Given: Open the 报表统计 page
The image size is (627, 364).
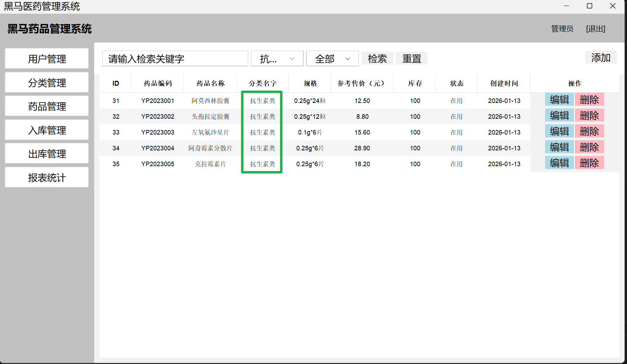Looking at the screenshot, I should pos(47,177).
